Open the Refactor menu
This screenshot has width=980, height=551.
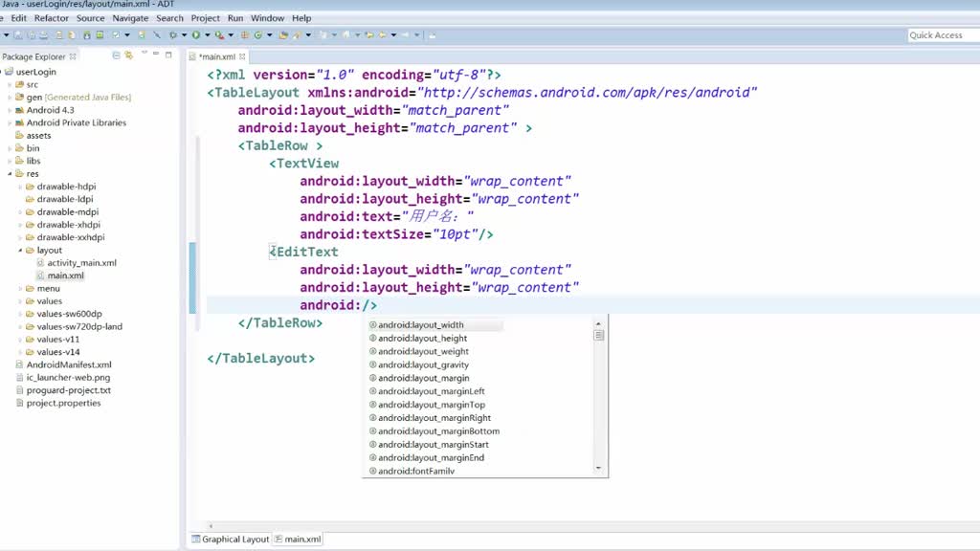[52, 18]
